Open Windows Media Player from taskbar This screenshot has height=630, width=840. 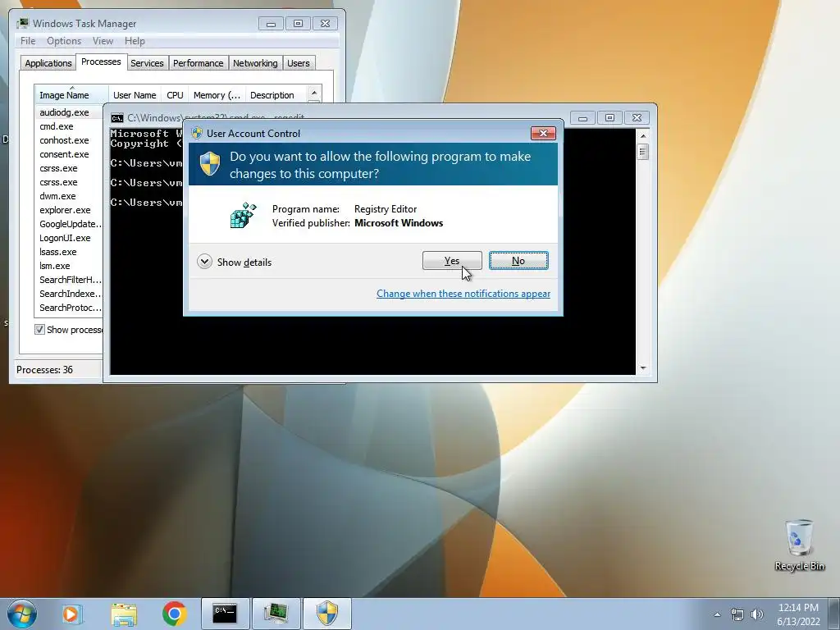coord(72,614)
